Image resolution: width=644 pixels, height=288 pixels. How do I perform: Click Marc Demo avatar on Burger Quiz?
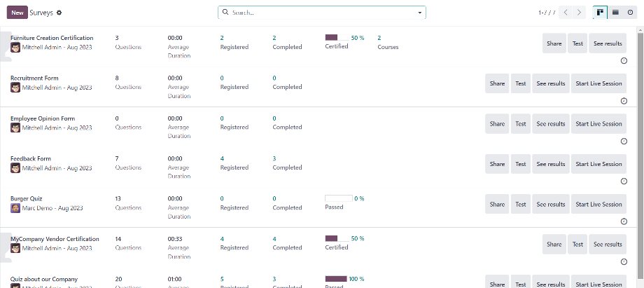[15, 208]
